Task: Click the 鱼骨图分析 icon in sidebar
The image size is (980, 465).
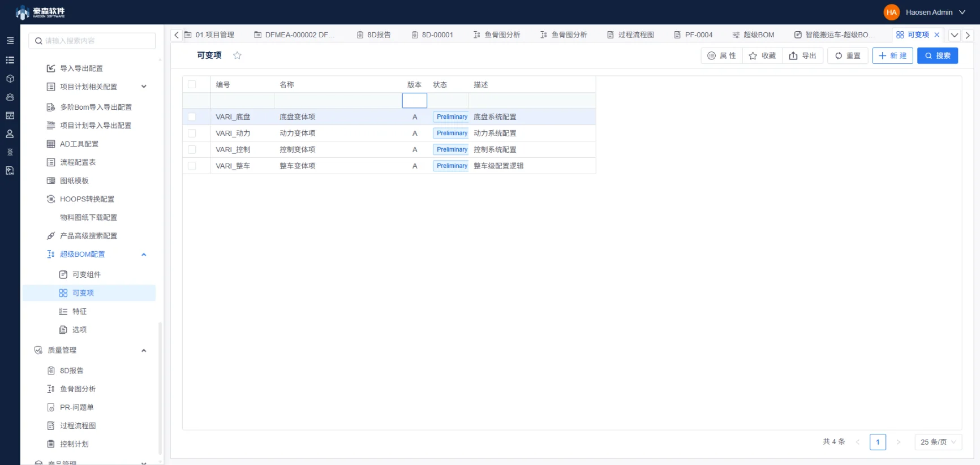Action: [x=51, y=389]
